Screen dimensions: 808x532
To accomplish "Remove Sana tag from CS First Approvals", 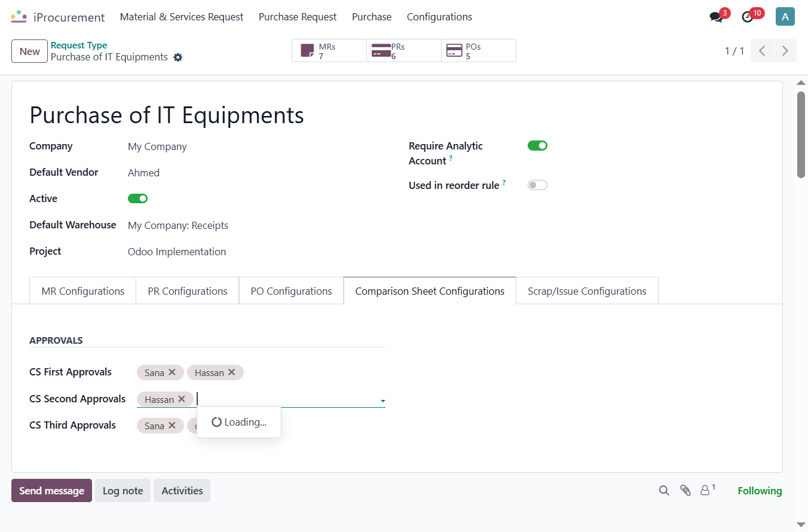I will (x=172, y=372).
